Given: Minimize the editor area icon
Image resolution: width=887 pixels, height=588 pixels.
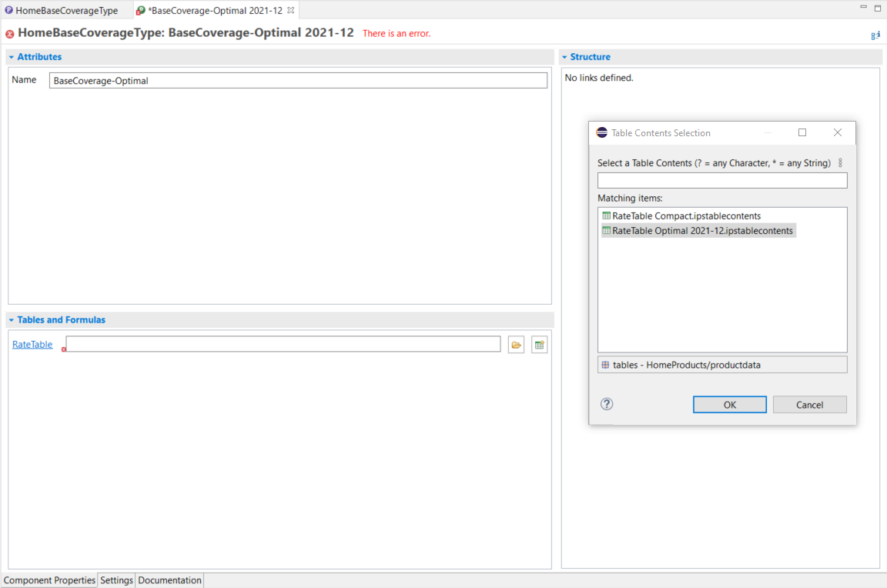Looking at the screenshot, I should pyautogui.click(x=863, y=8).
